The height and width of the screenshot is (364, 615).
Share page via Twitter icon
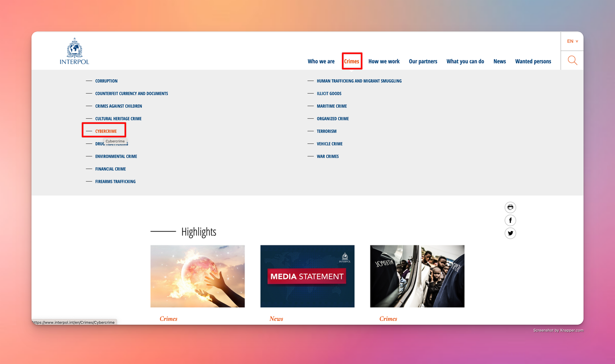click(x=510, y=233)
